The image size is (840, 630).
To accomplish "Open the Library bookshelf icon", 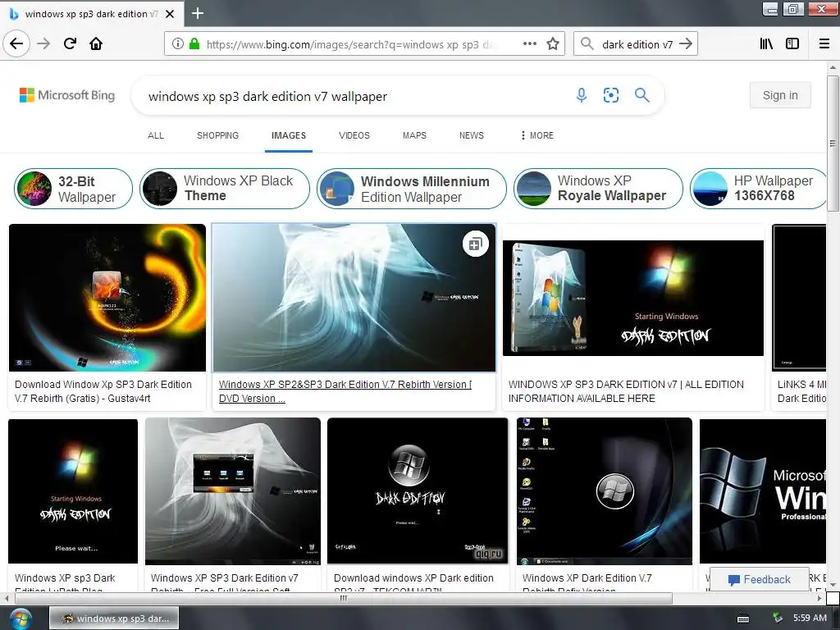I will (x=766, y=44).
